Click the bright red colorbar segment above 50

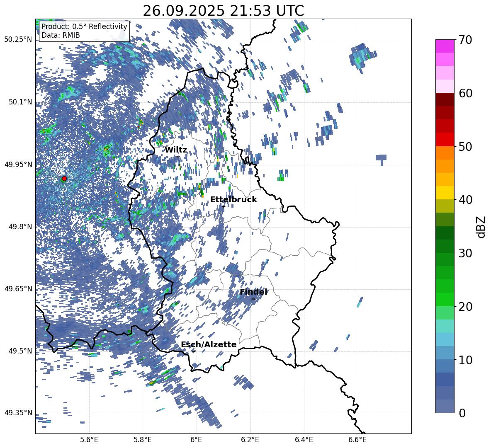click(445, 140)
